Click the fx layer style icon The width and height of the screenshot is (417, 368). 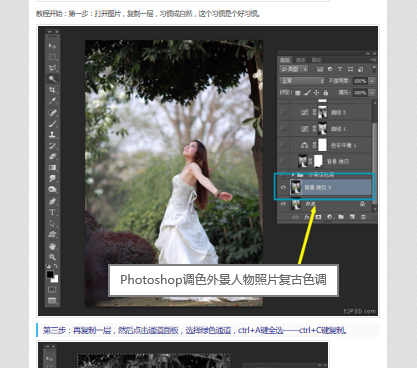[307, 217]
